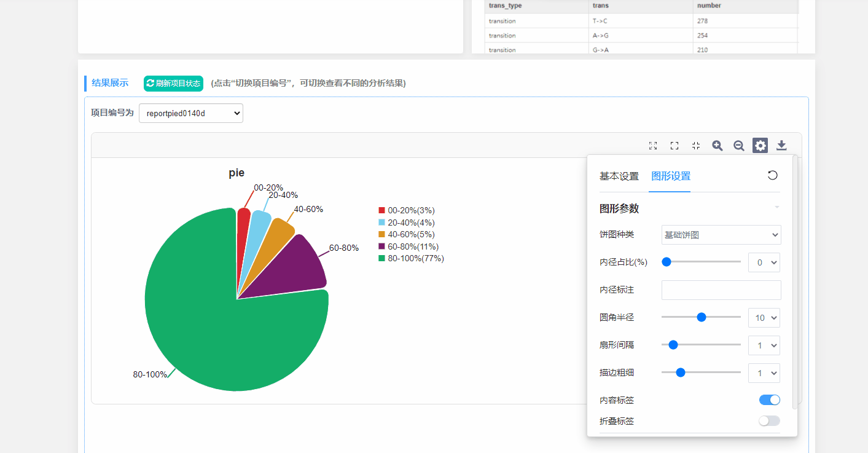Click the 刷新项目状态 button

point(173,84)
